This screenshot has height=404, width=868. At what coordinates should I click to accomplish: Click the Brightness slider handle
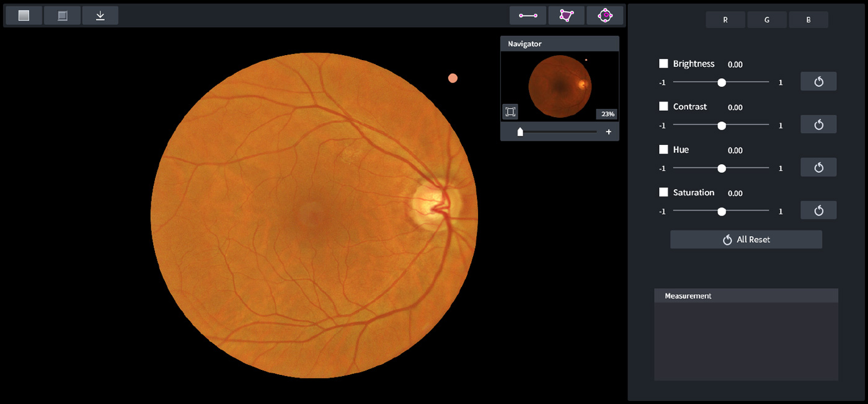(722, 82)
